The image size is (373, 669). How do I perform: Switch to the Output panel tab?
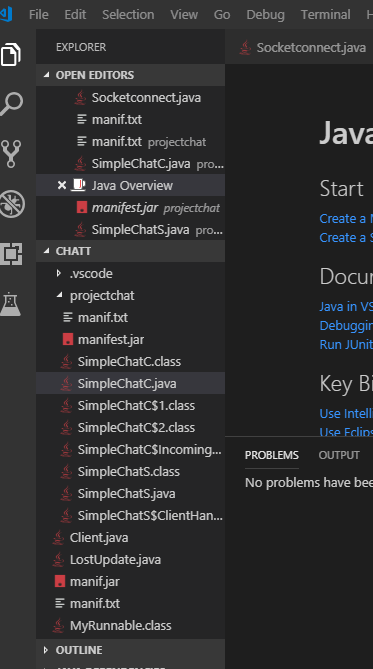339,455
